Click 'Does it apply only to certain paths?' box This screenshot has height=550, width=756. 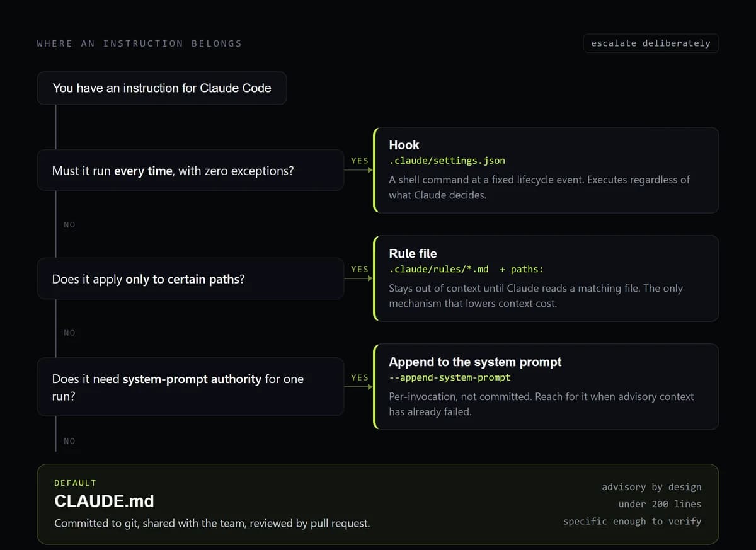tap(190, 278)
